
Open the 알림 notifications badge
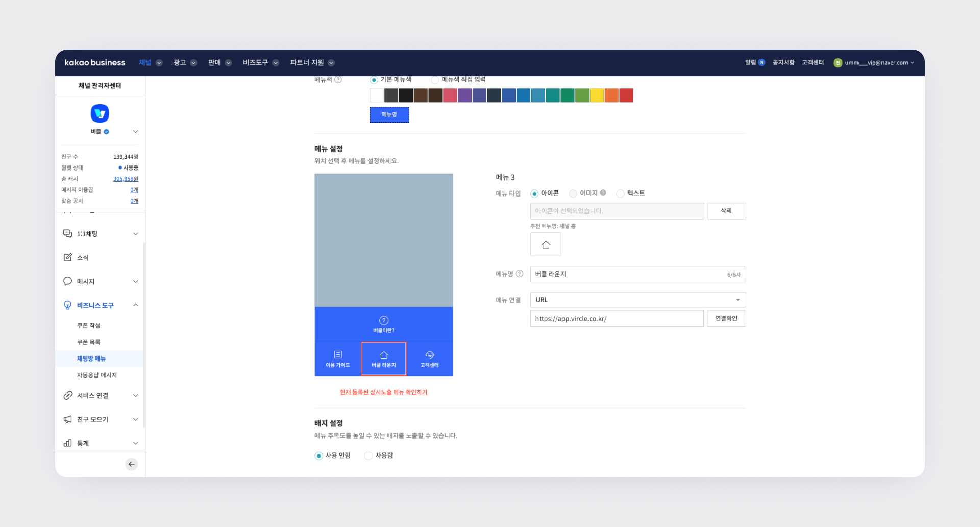(762, 63)
